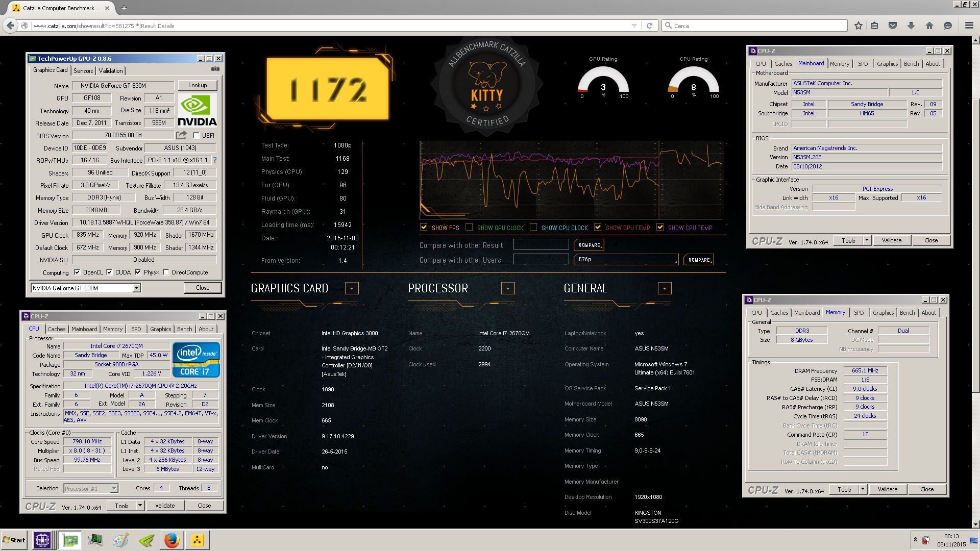Open About tab in bottom-left CPU-Z

point(206,329)
